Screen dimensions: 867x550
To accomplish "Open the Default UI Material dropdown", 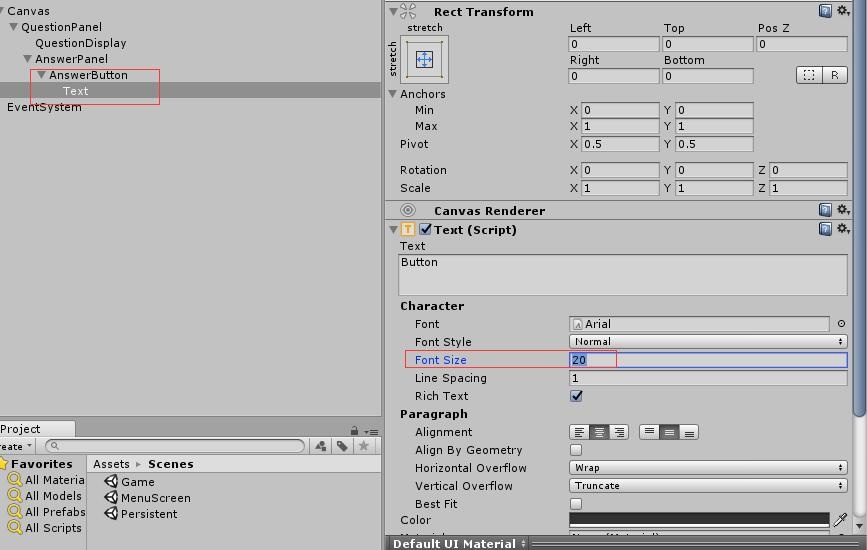I will pos(459,543).
